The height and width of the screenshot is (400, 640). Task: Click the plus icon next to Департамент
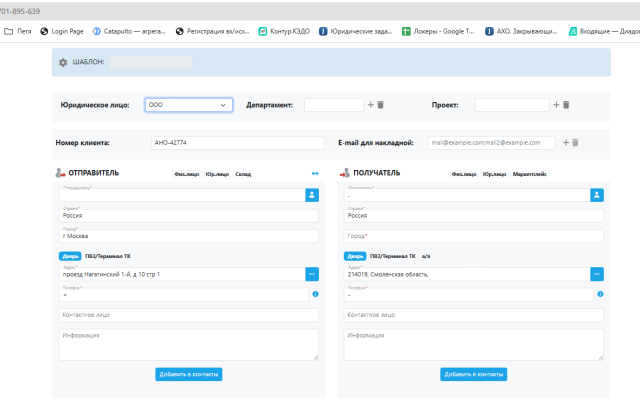(371, 104)
